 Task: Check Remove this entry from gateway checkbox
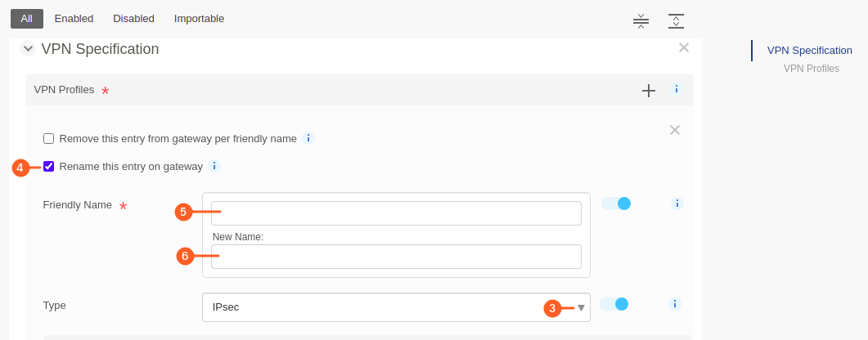click(x=49, y=138)
